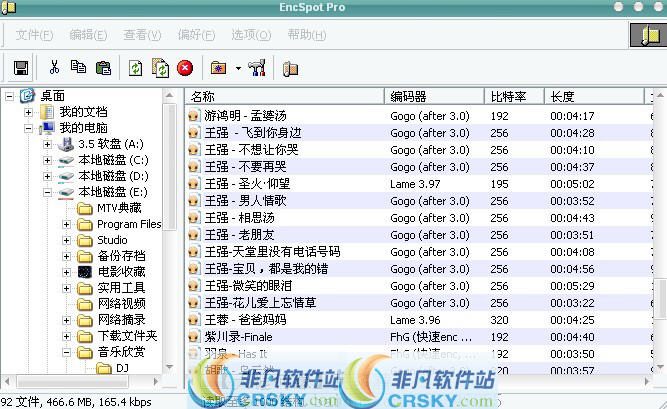Click the double-page Refresh all icon

[x=160, y=68]
